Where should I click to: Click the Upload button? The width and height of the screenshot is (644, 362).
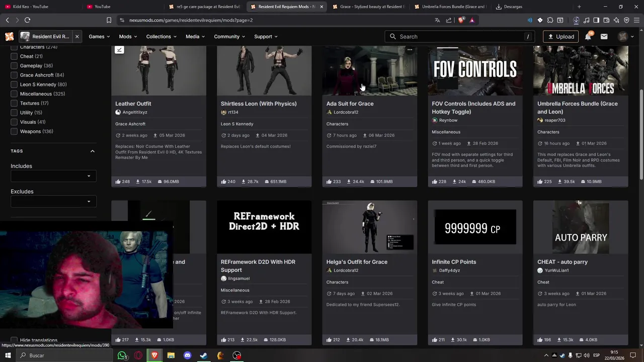tap(561, 37)
